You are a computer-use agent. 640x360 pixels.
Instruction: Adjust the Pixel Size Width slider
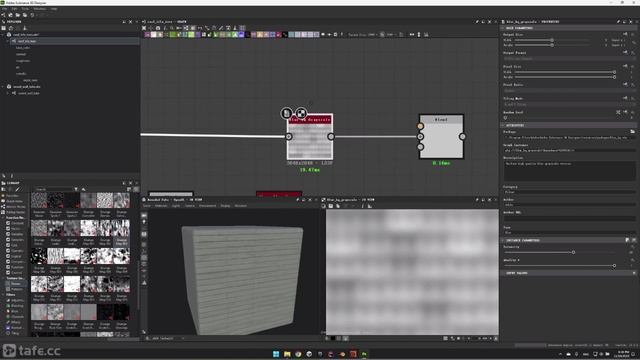[x=565, y=72]
